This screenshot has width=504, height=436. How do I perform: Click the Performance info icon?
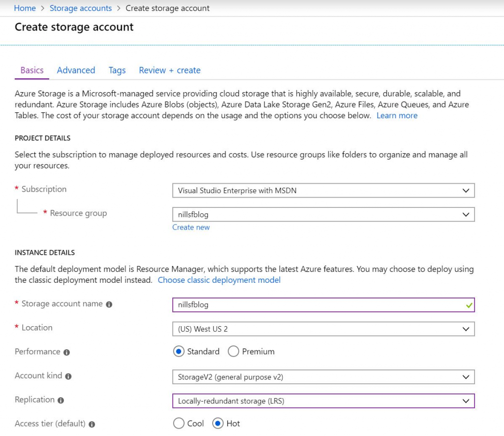point(66,352)
